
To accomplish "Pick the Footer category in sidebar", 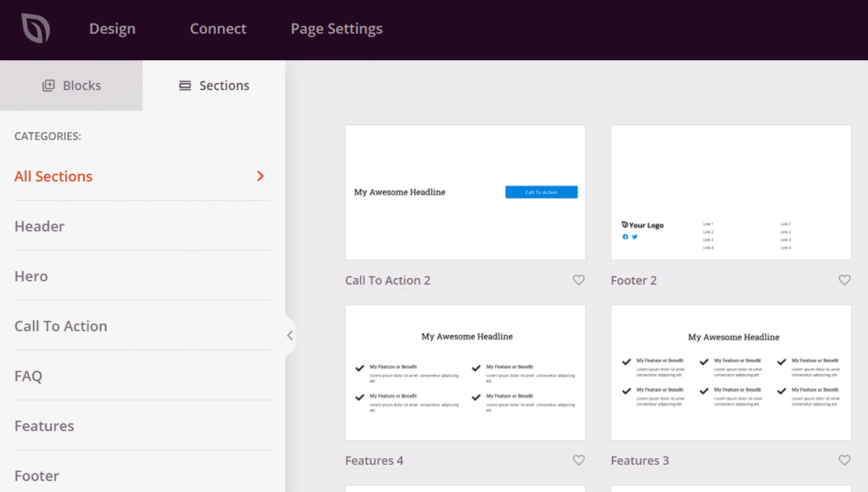I will [x=36, y=476].
